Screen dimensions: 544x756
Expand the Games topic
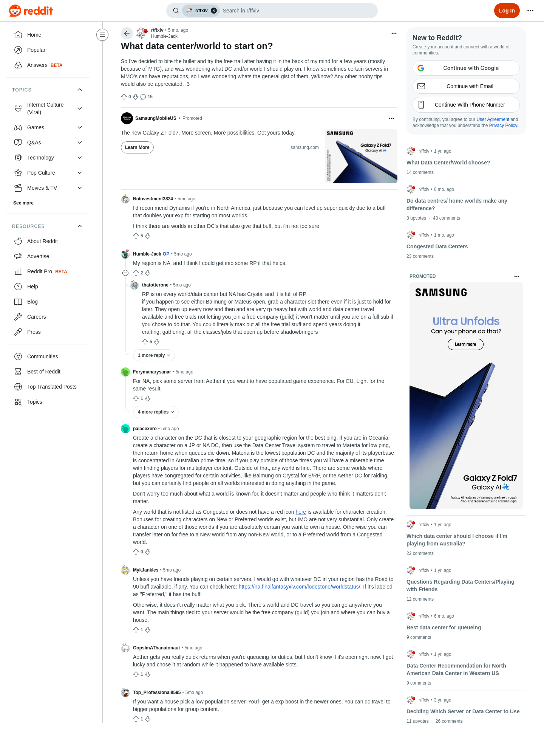click(x=80, y=127)
